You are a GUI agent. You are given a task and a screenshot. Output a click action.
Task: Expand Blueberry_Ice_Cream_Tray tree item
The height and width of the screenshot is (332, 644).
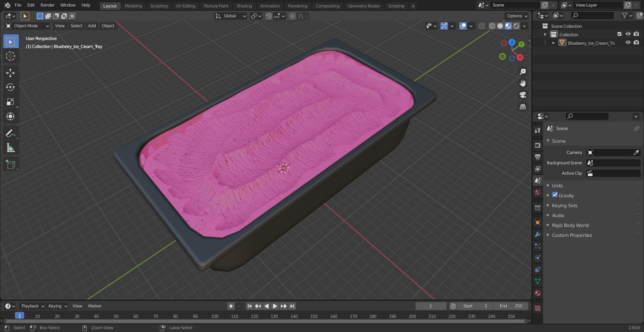553,43
